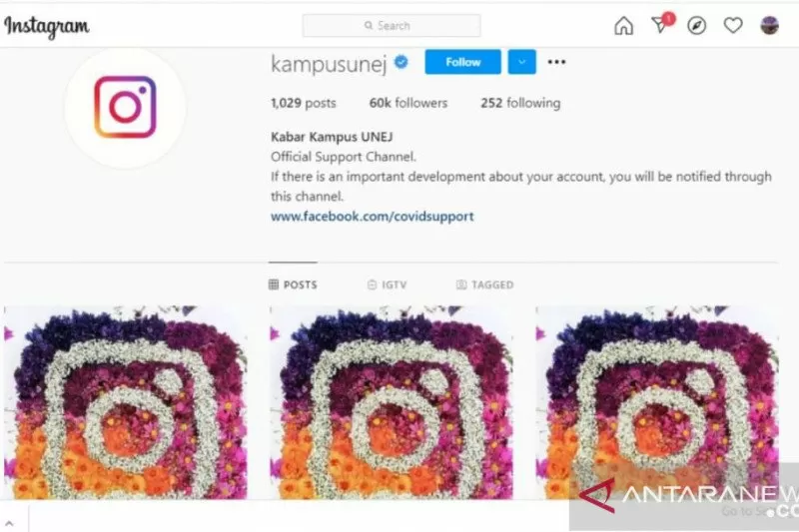
Task: Open the first flower logo post
Action: point(126,402)
